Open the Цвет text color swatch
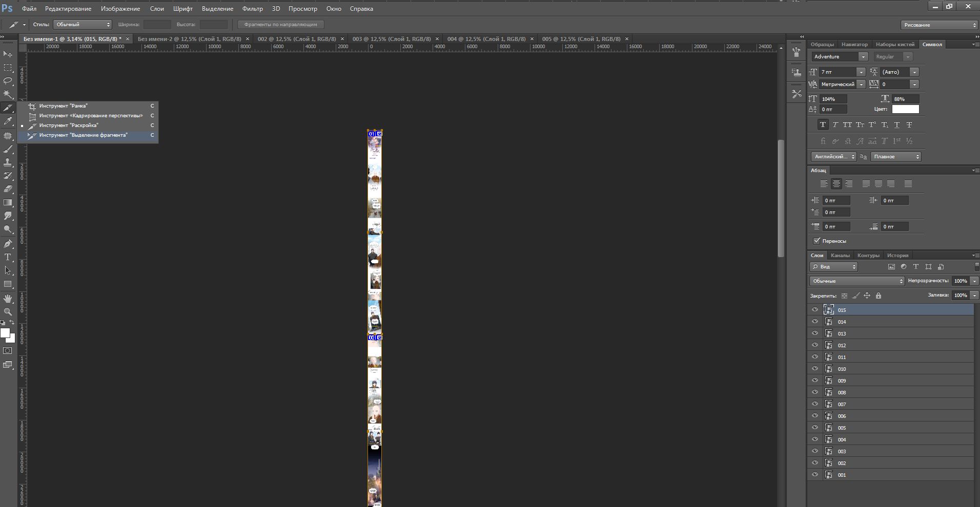 pyautogui.click(x=906, y=109)
